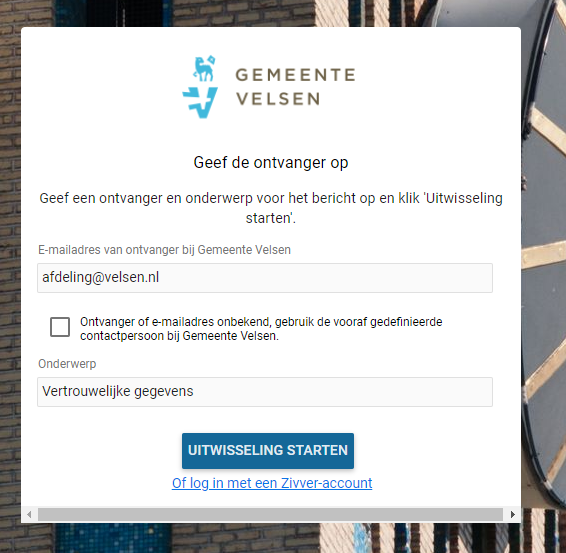The image size is (566, 553).
Task: Click the blue V-shaped Velsen logo mark
Action: click(x=200, y=103)
